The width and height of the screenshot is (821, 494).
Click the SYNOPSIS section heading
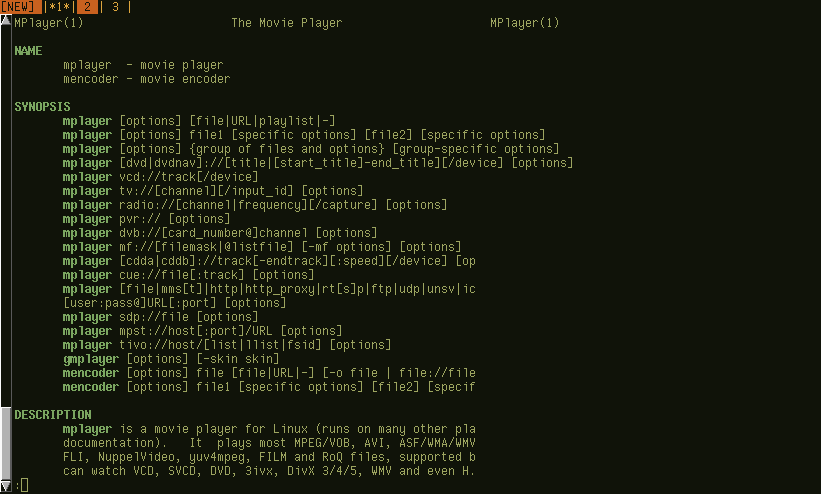coord(42,107)
